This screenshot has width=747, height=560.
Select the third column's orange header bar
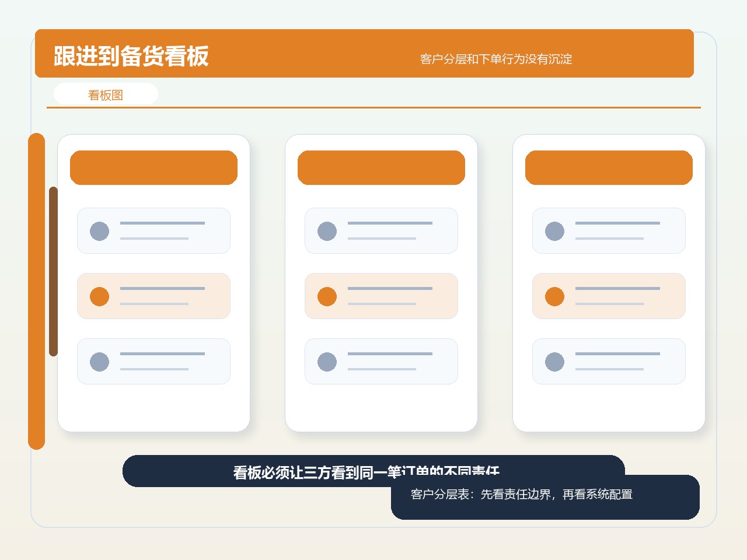click(x=609, y=167)
